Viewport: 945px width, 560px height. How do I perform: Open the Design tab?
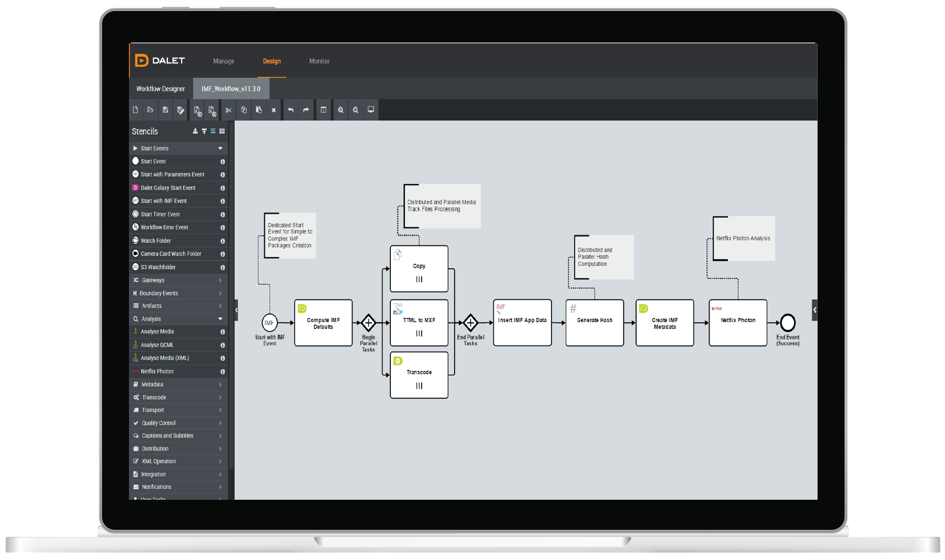(x=272, y=61)
